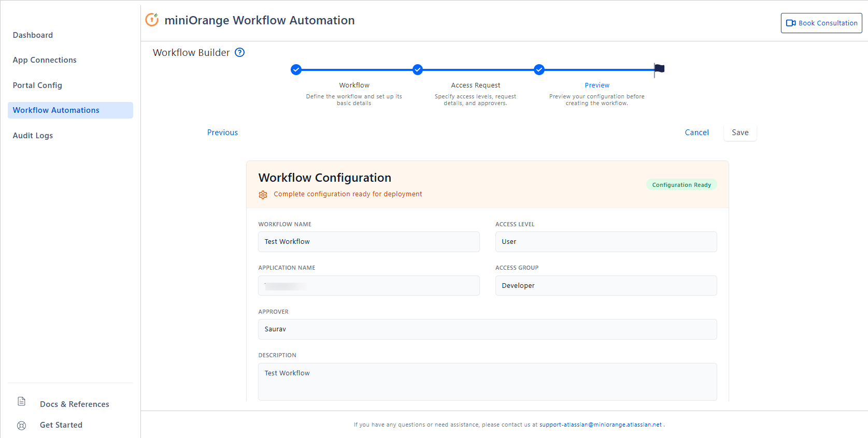Screen dimensions: 868x438
Task: Click Book Consultation button
Action: point(821,23)
